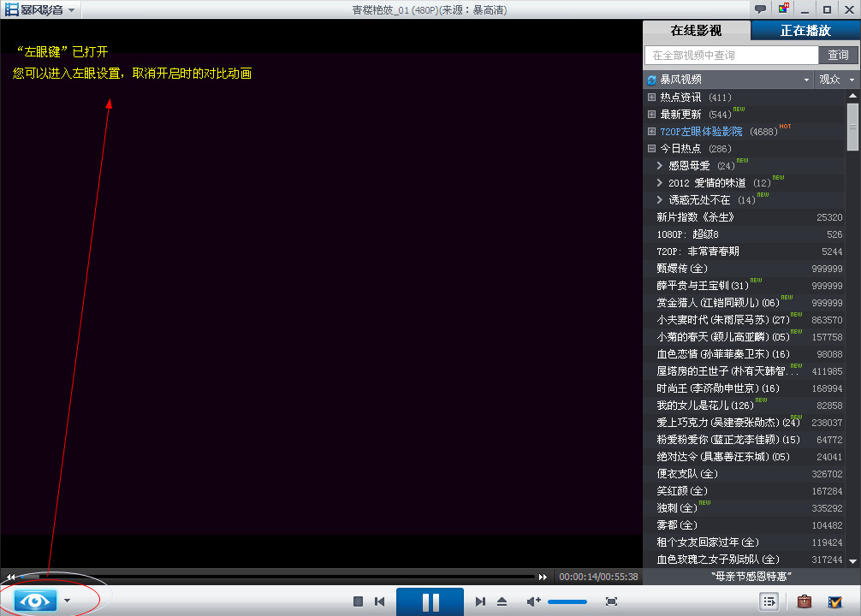Fast-forward with the double arrows
The height and width of the screenshot is (616, 861).
tap(543, 577)
